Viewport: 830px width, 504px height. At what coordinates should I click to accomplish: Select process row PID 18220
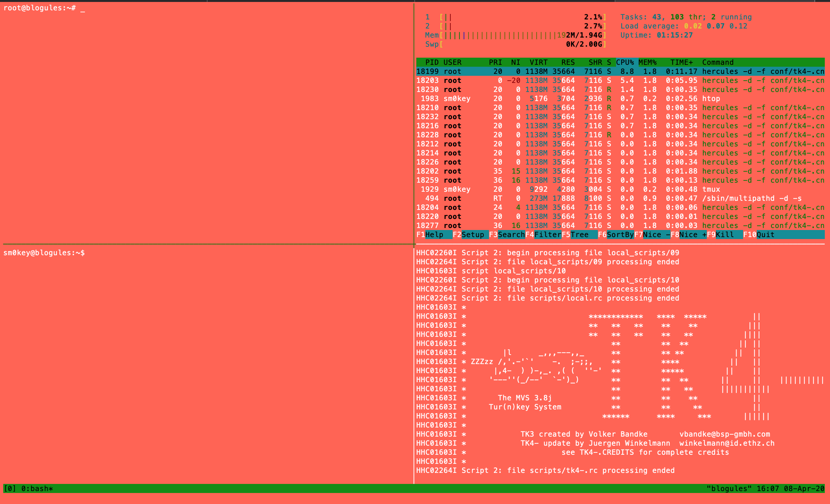click(621, 217)
